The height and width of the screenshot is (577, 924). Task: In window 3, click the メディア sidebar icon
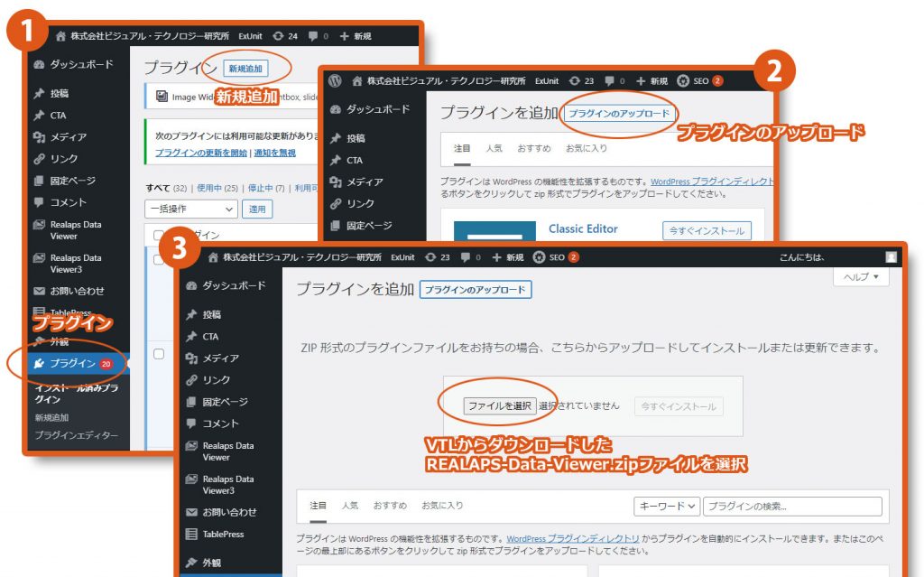[191, 358]
